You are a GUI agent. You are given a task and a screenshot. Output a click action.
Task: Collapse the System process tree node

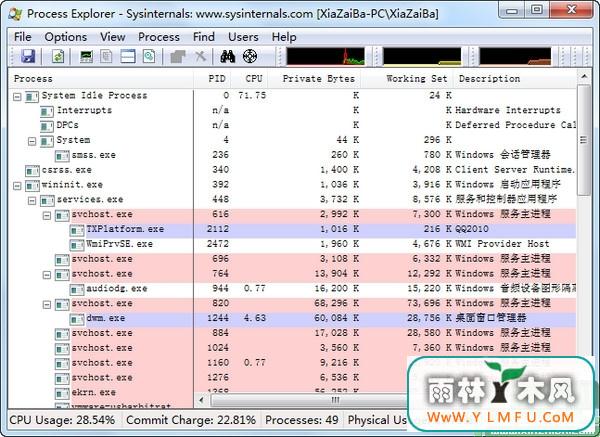(x=32, y=141)
